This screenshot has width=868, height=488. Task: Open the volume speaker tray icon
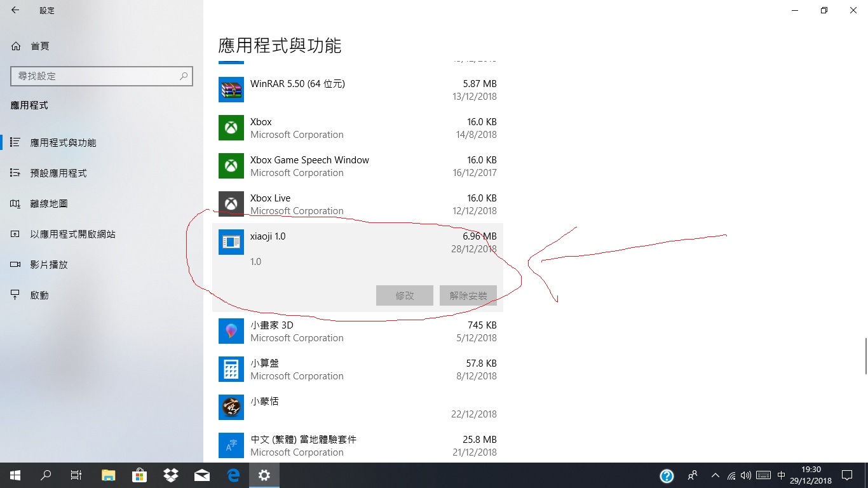(x=746, y=475)
